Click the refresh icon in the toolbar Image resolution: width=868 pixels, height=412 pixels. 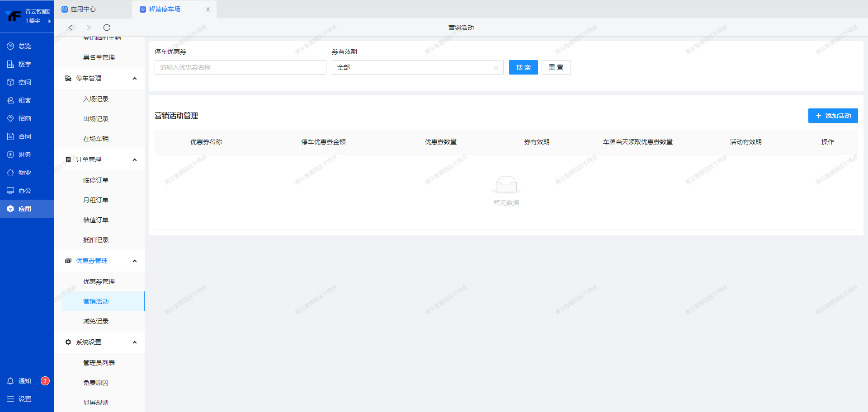(x=107, y=28)
